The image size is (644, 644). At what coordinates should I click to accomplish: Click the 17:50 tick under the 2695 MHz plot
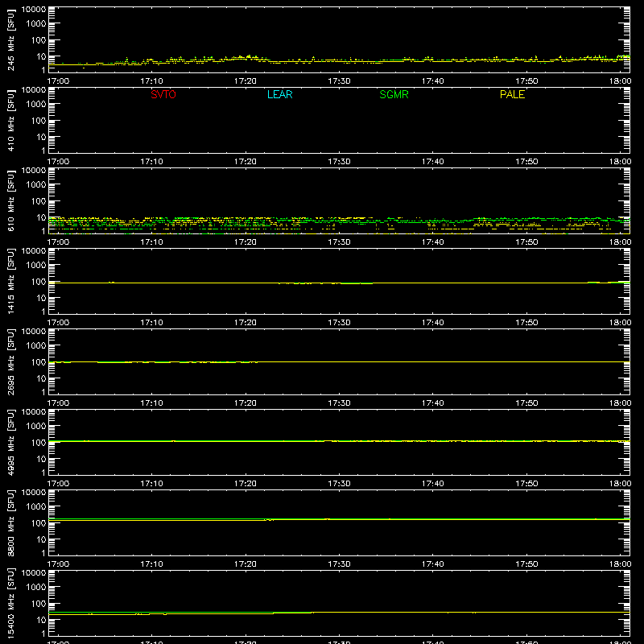(x=526, y=403)
